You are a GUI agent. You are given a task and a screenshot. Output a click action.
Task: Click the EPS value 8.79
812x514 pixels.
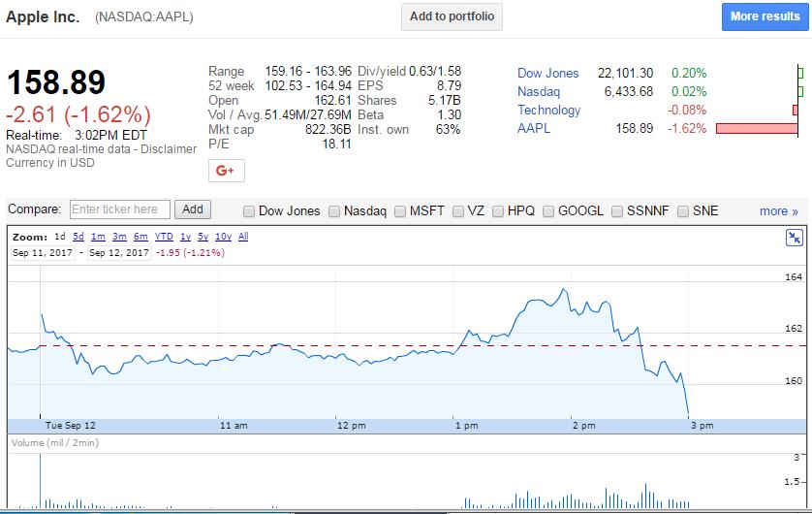[449, 86]
